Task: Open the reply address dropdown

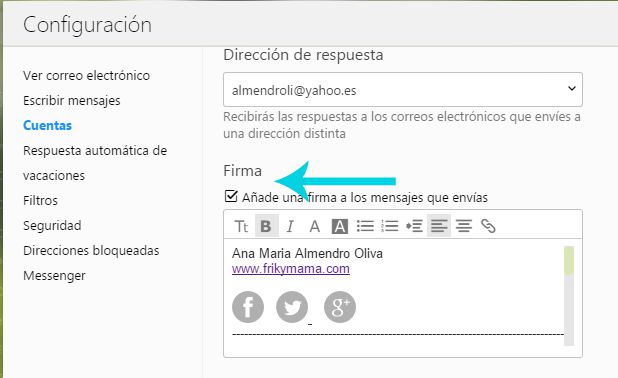Action: 403,89
